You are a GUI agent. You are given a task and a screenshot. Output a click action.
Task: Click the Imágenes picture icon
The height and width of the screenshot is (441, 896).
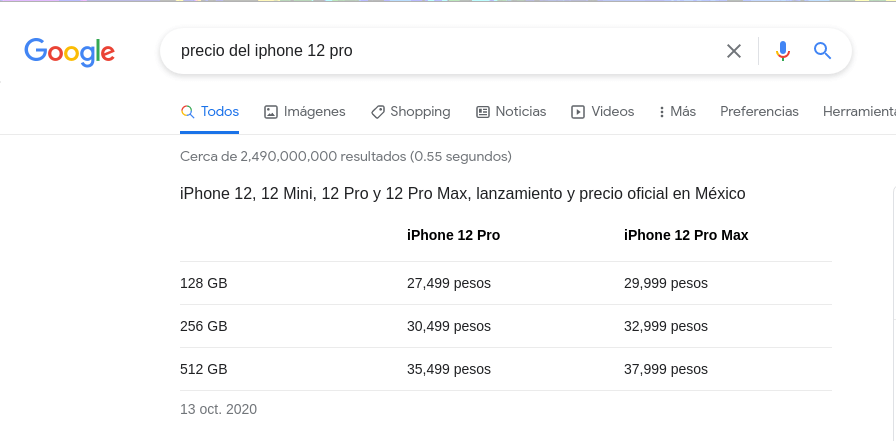coord(271,112)
